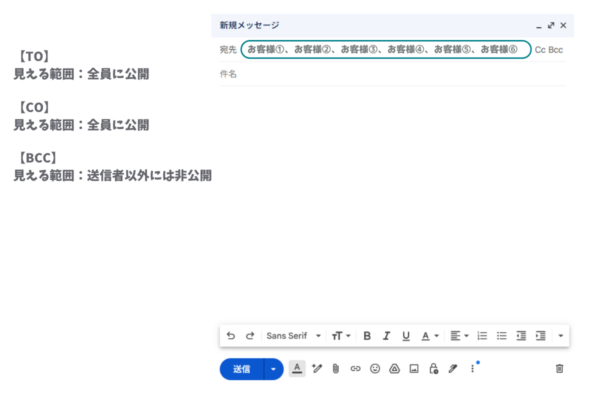600x400 pixels.
Task: Close the 新規メッセージ compose window
Action: click(x=563, y=25)
